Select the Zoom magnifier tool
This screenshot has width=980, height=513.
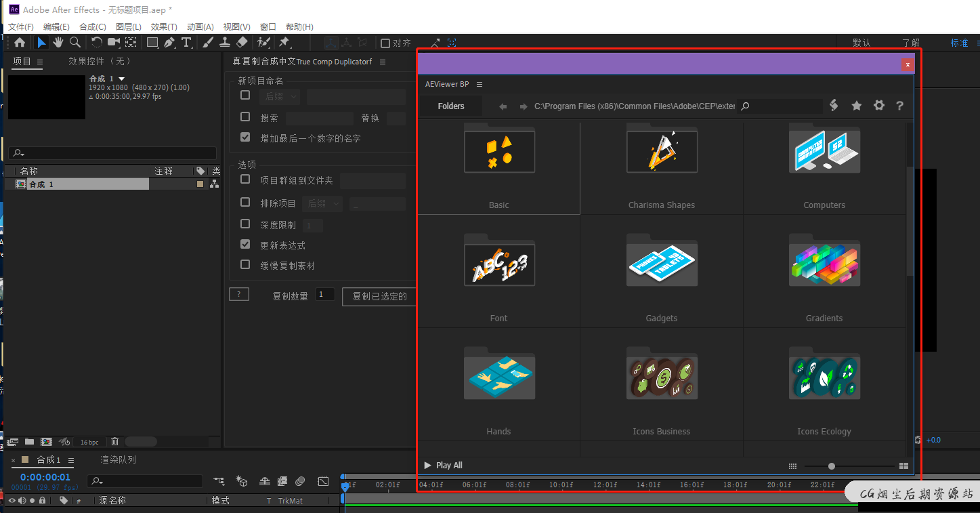(75, 43)
